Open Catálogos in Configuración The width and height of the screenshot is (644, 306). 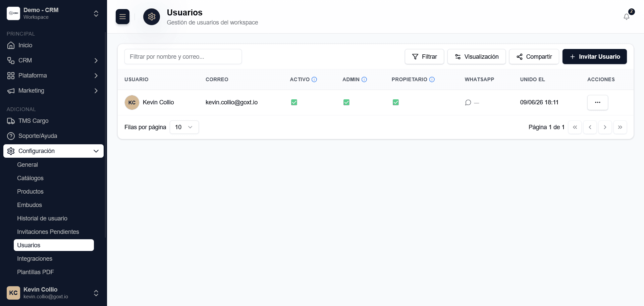coord(30,178)
